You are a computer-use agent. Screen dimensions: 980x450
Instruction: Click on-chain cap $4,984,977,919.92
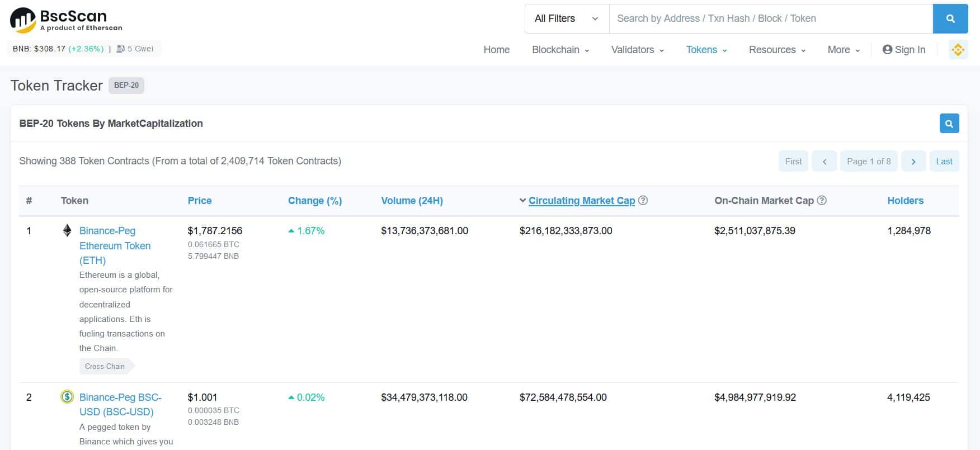[755, 397]
